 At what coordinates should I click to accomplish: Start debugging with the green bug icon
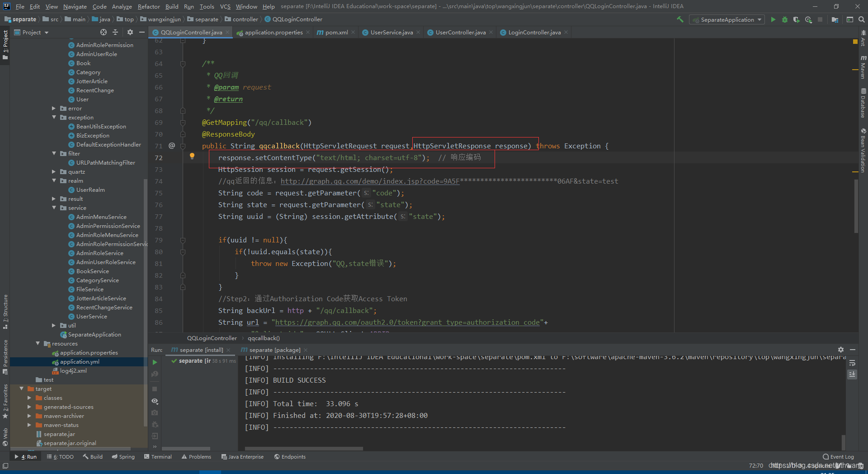[785, 19]
